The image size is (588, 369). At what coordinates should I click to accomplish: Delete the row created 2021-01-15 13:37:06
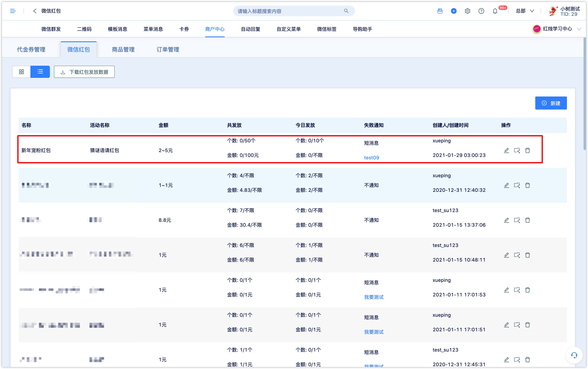(528, 220)
